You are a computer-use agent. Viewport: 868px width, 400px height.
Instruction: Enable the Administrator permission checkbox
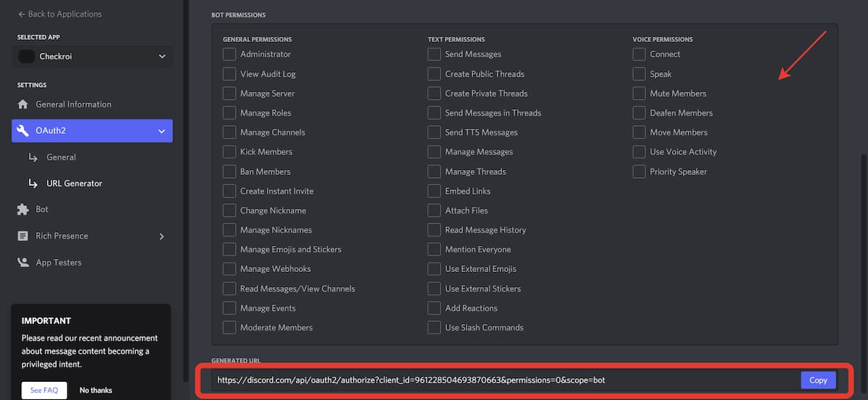tap(229, 54)
